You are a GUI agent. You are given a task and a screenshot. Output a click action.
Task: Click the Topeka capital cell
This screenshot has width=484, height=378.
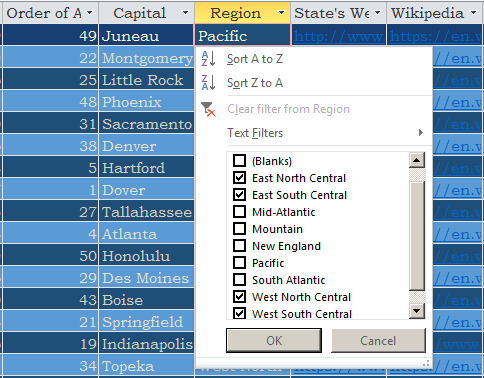(146, 365)
